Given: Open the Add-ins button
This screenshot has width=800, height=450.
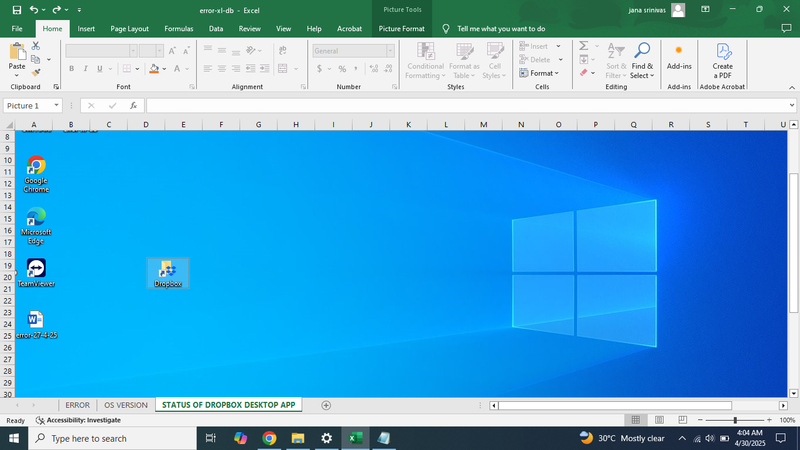Looking at the screenshot, I should [679, 58].
